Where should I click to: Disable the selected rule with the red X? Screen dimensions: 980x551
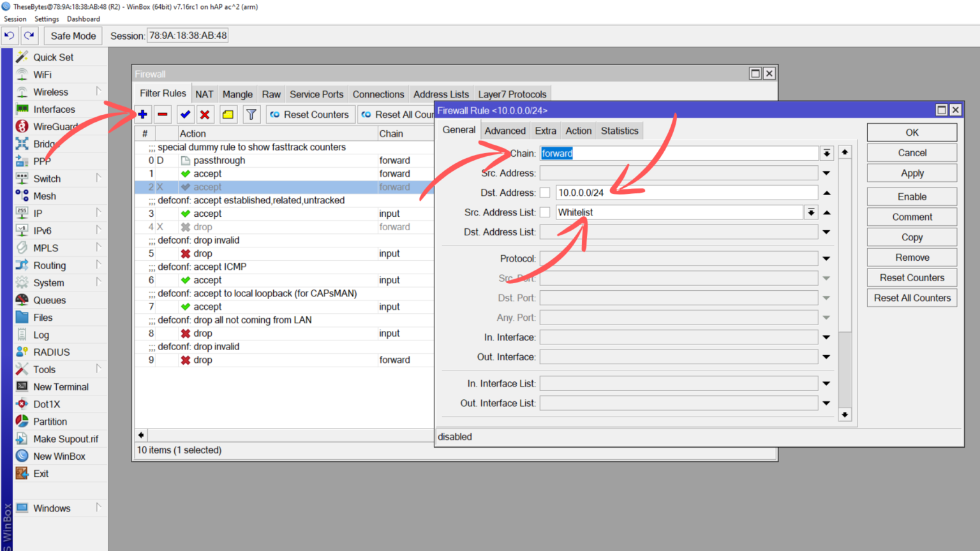click(x=205, y=114)
